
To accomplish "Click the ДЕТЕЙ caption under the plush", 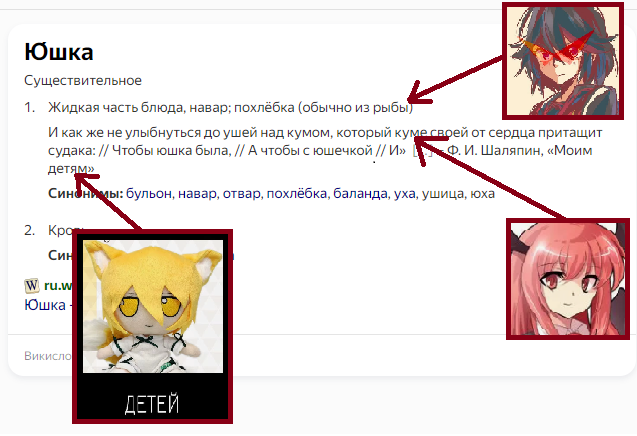I will click(152, 403).
